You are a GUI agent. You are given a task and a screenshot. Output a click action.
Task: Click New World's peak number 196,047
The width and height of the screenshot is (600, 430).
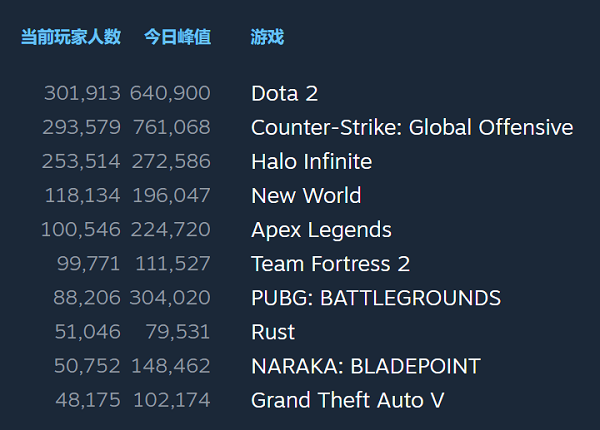170,196
